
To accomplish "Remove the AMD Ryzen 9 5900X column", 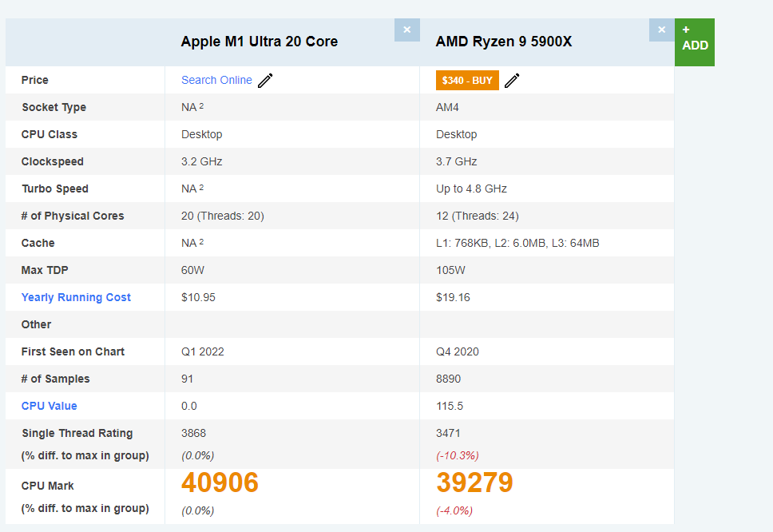I will pos(661,30).
